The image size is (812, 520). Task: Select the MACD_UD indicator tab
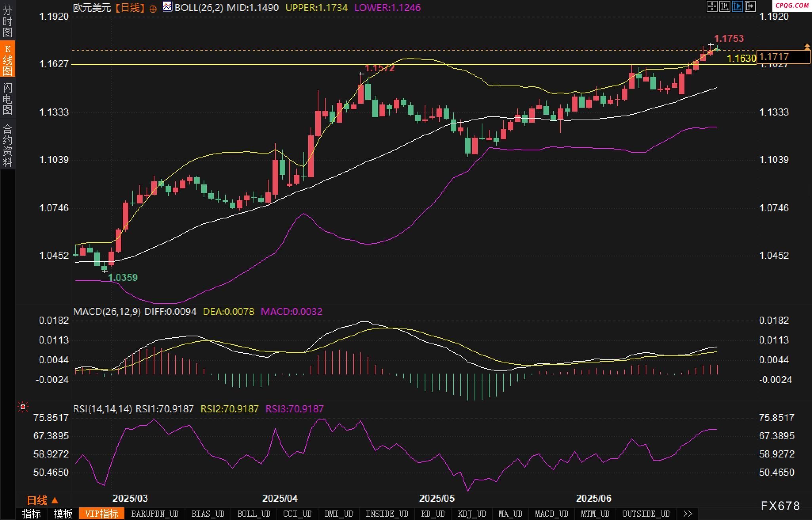coord(551,514)
